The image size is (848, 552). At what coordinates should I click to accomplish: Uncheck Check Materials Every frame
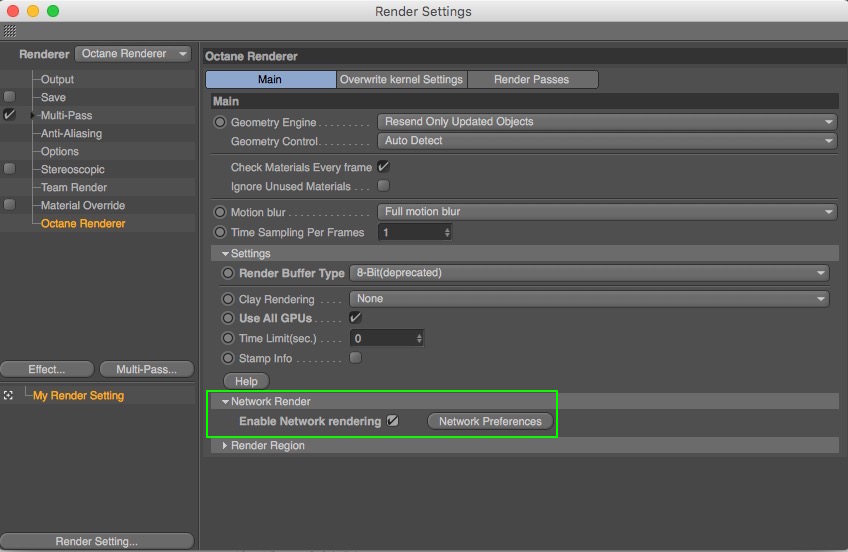pyautogui.click(x=383, y=167)
